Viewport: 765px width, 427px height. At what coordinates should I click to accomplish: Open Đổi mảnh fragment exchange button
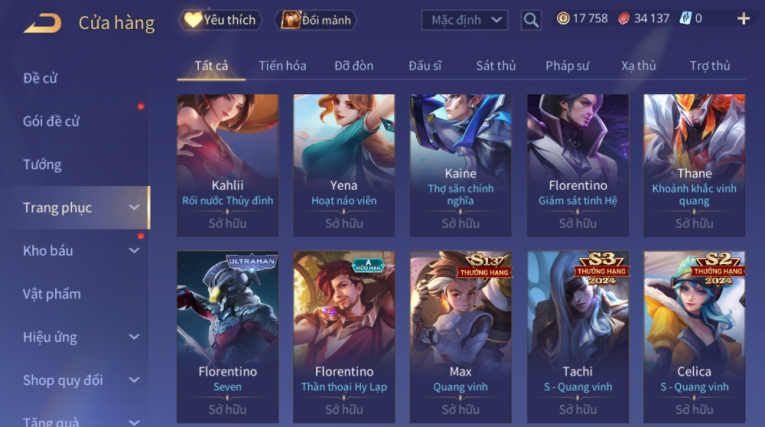click(x=316, y=20)
